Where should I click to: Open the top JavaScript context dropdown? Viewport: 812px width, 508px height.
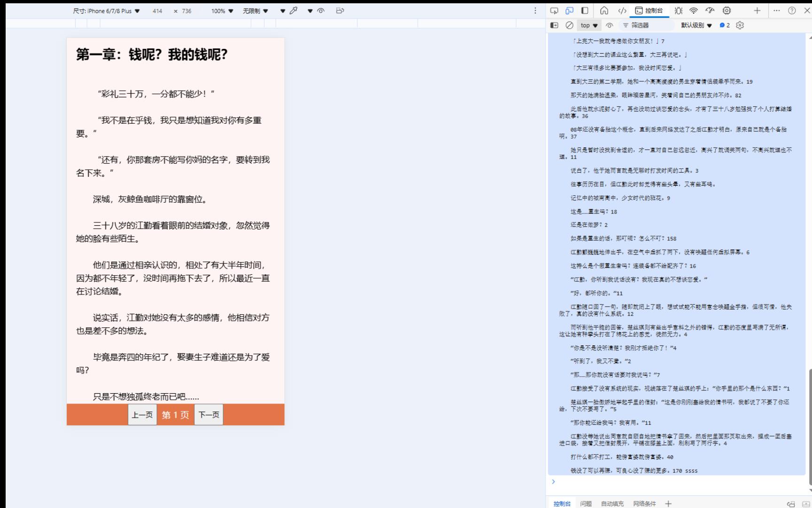(589, 25)
